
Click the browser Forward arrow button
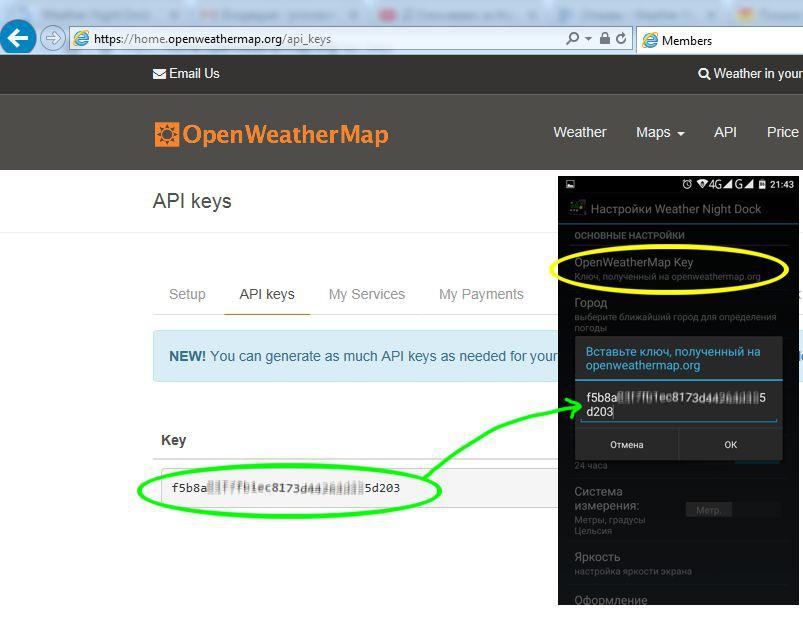pos(52,38)
